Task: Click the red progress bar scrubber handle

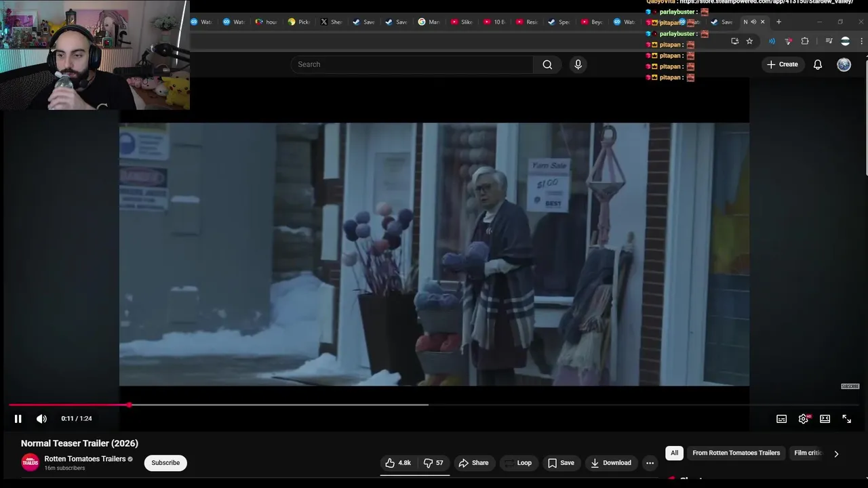Action: point(129,405)
